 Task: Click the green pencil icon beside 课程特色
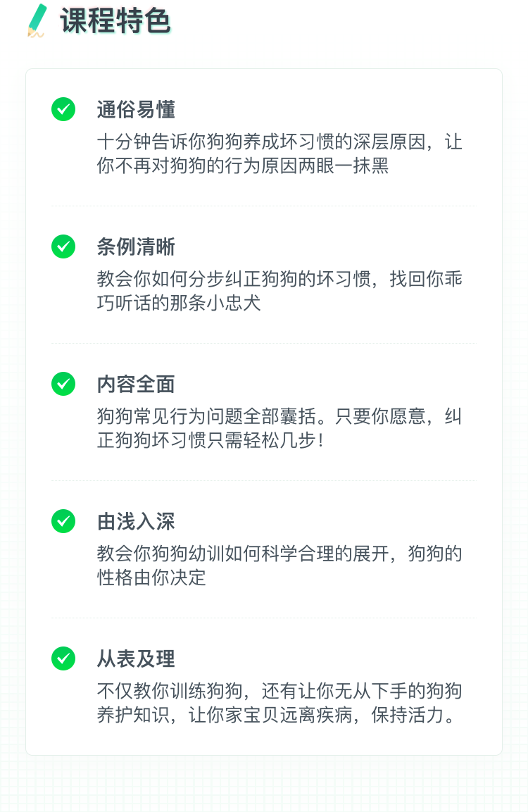(x=37, y=20)
